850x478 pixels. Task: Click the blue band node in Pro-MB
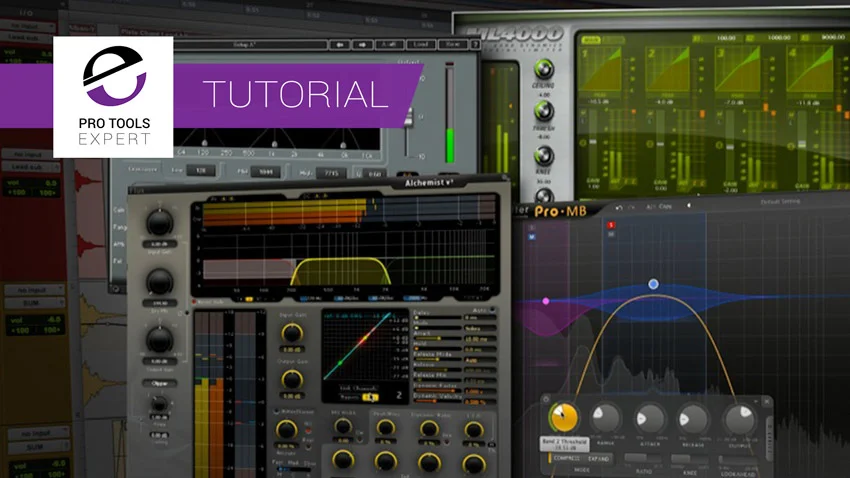[x=653, y=284]
